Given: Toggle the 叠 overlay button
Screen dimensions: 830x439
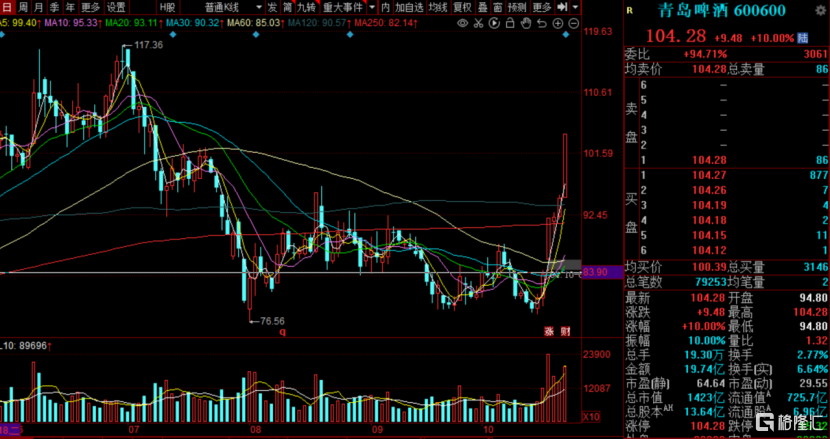Looking at the screenshot, I should click(x=483, y=7).
